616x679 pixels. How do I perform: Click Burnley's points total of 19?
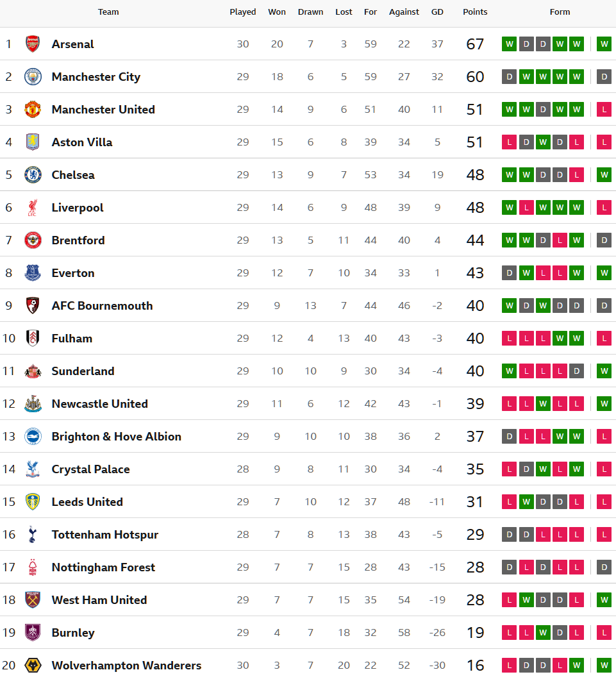point(475,633)
